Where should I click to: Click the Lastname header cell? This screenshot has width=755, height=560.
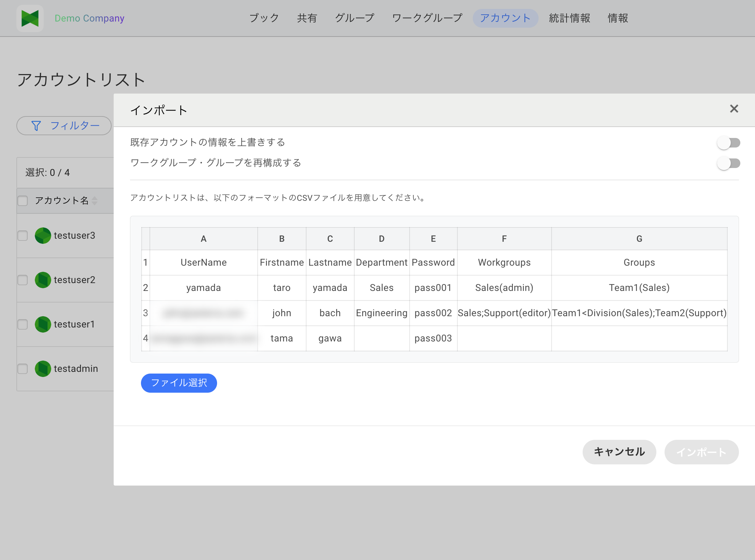tap(330, 263)
